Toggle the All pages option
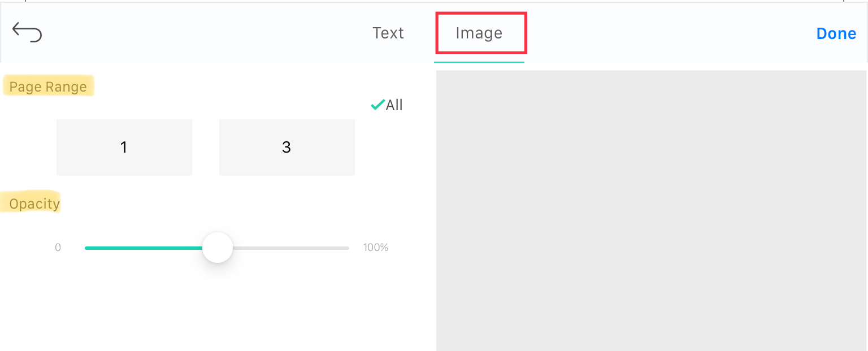This screenshot has height=351, width=868. point(387,105)
